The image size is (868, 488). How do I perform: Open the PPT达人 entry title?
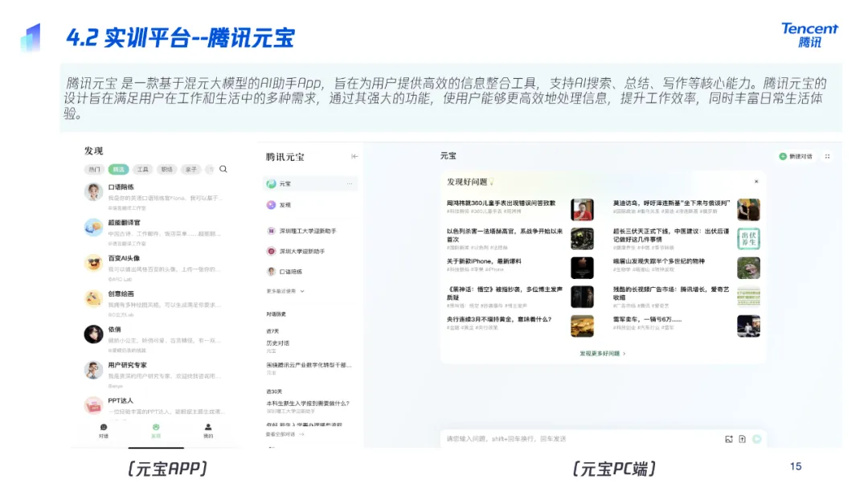[x=121, y=400]
